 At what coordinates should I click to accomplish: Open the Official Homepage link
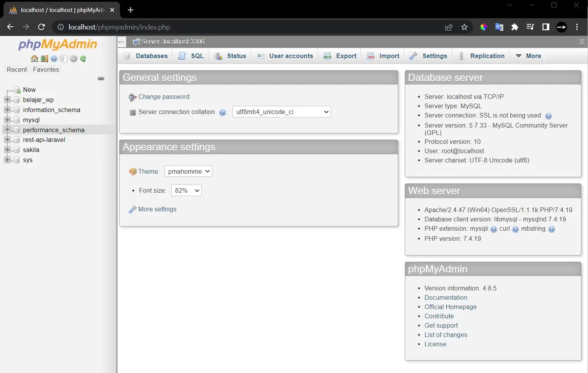[x=450, y=307]
